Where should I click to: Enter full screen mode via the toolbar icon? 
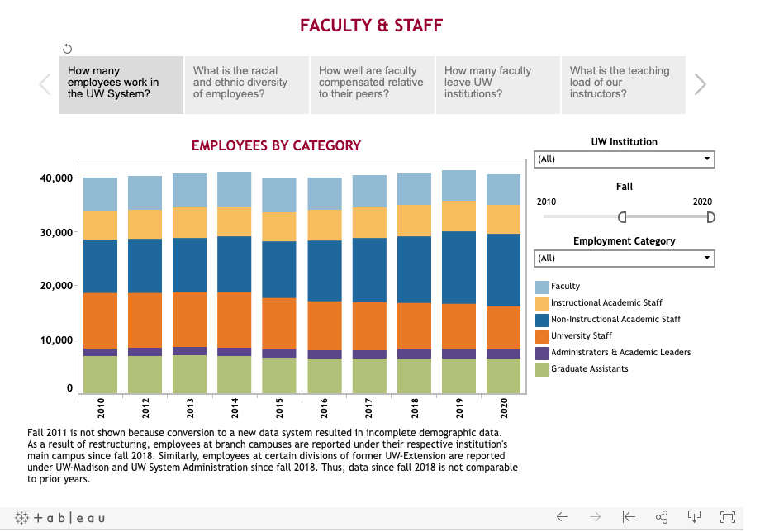726,517
